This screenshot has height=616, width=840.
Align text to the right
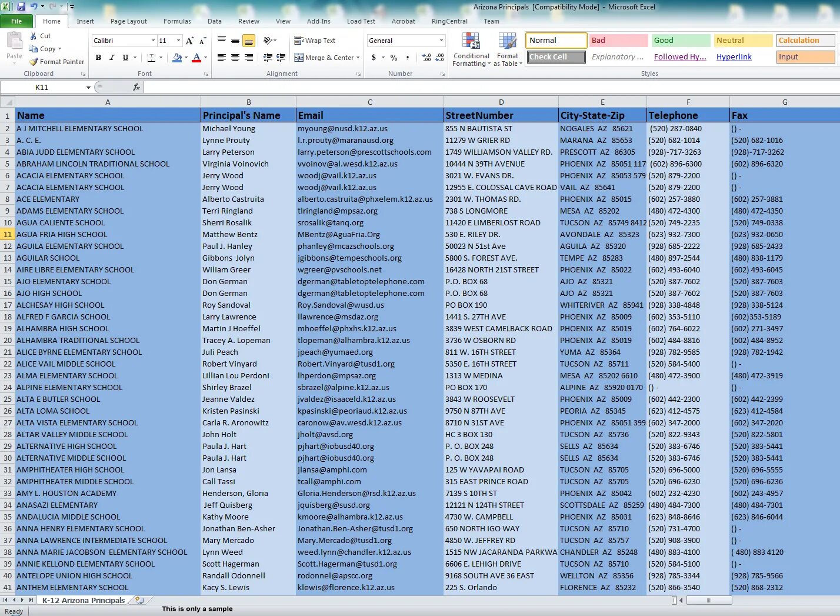tap(249, 58)
